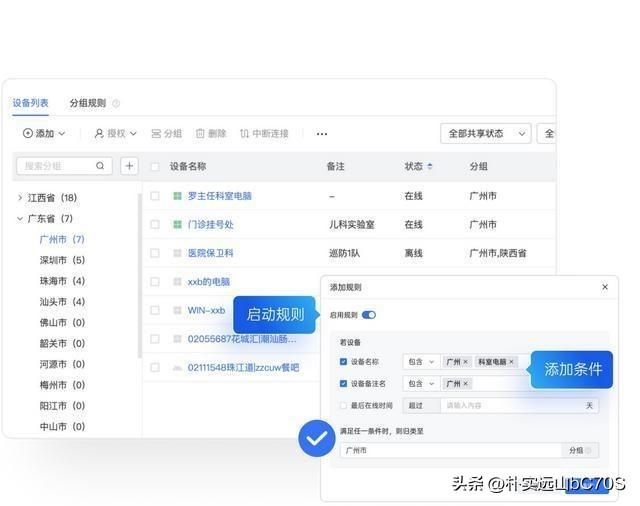Screen dimensions: 640x506
Task: Check the 02055687花城汇 row checkbox
Action: coord(155,339)
